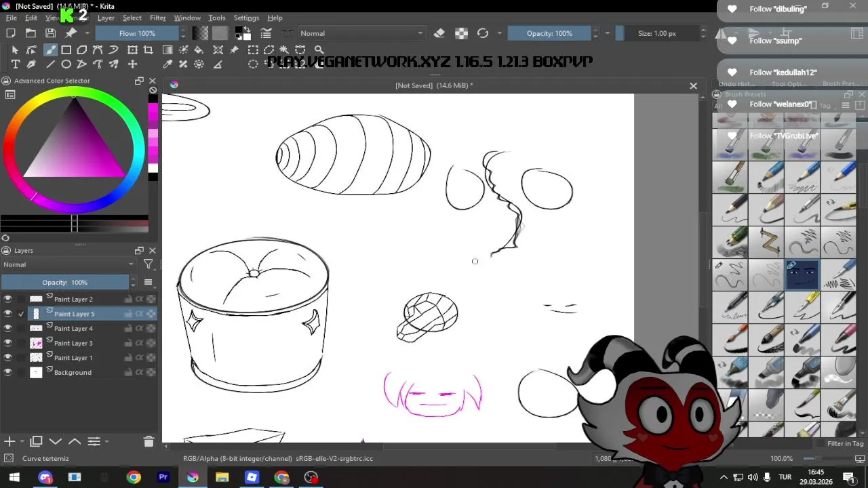The image size is (868, 488).
Task: Pick the Transform tool
Action: [133, 50]
